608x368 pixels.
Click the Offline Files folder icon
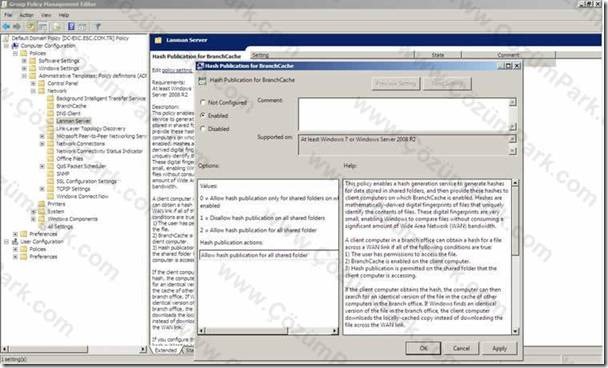point(50,159)
